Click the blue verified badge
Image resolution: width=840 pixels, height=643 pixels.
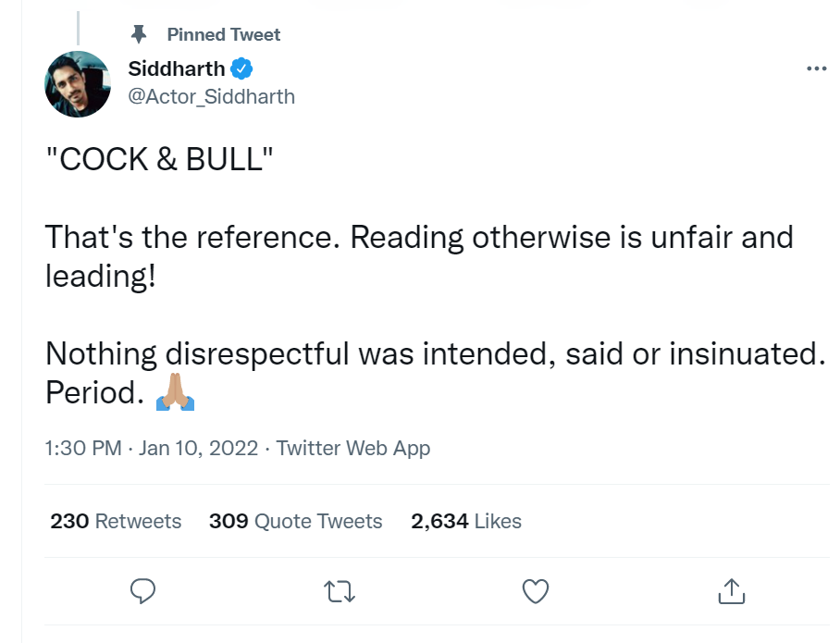tap(241, 68)
